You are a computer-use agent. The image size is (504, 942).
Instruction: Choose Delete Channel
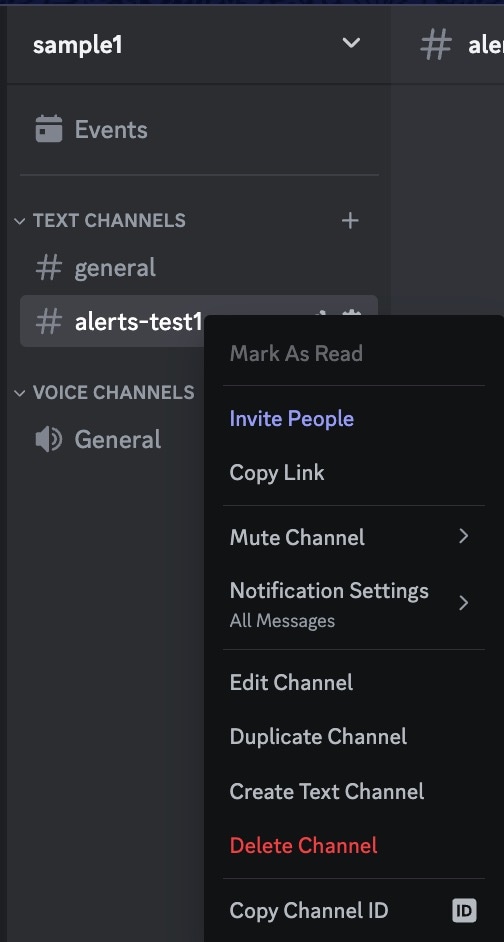coord(354,845)
